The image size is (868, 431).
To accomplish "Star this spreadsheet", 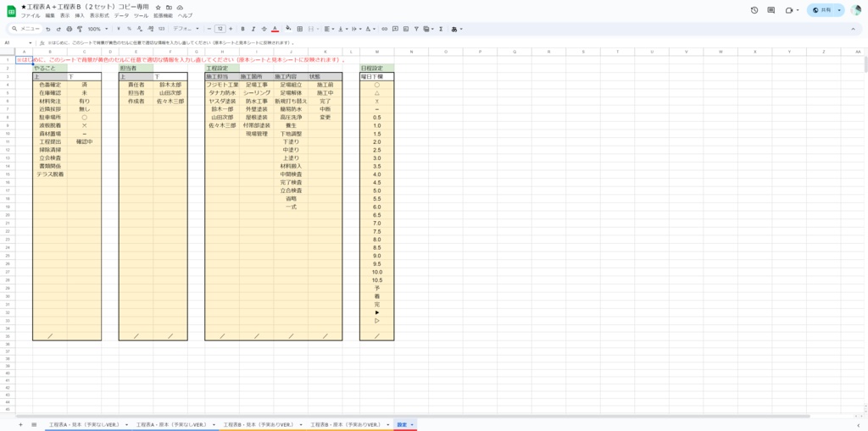I will pyautogui.click(x=159, y=7).
